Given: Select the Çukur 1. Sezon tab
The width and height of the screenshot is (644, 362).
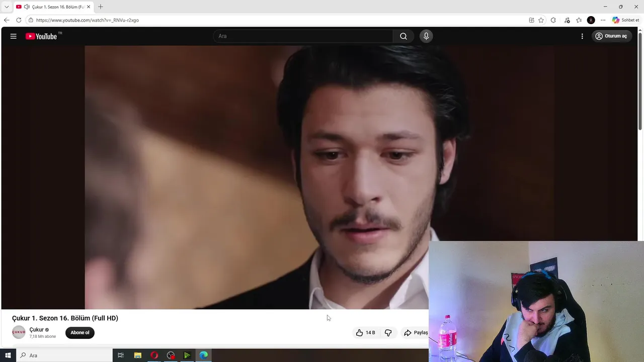Looking at the screenshot, I should (x=53, y=7).
